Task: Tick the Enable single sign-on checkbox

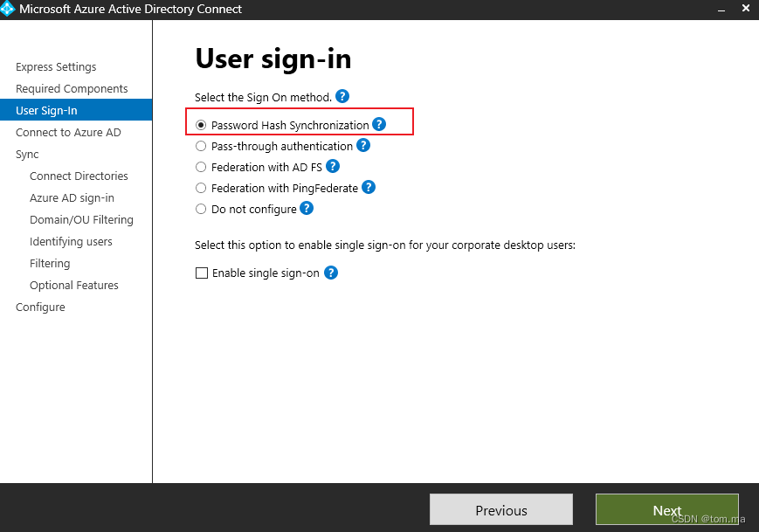Action: (202, 273)
